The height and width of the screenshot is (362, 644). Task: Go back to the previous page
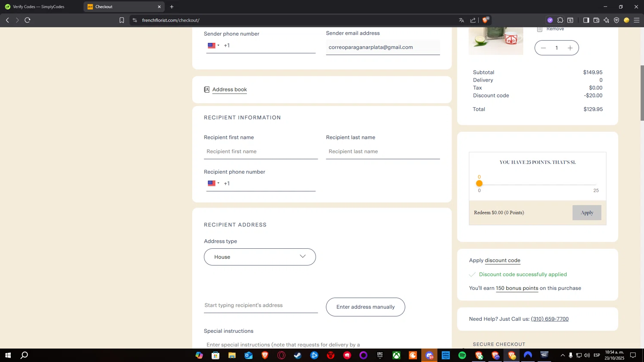coord(7,20)
